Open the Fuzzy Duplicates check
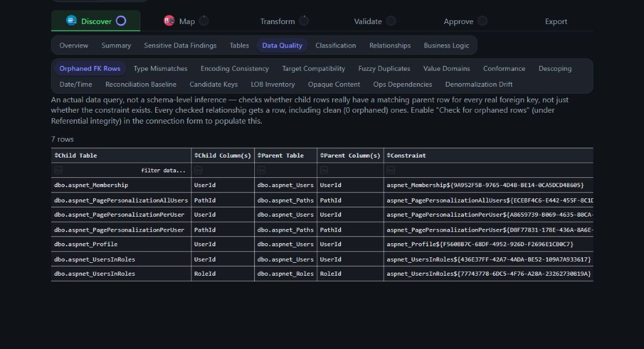This screenshot has height=349, width=644. pyautogui.click(x=384, y=68)
